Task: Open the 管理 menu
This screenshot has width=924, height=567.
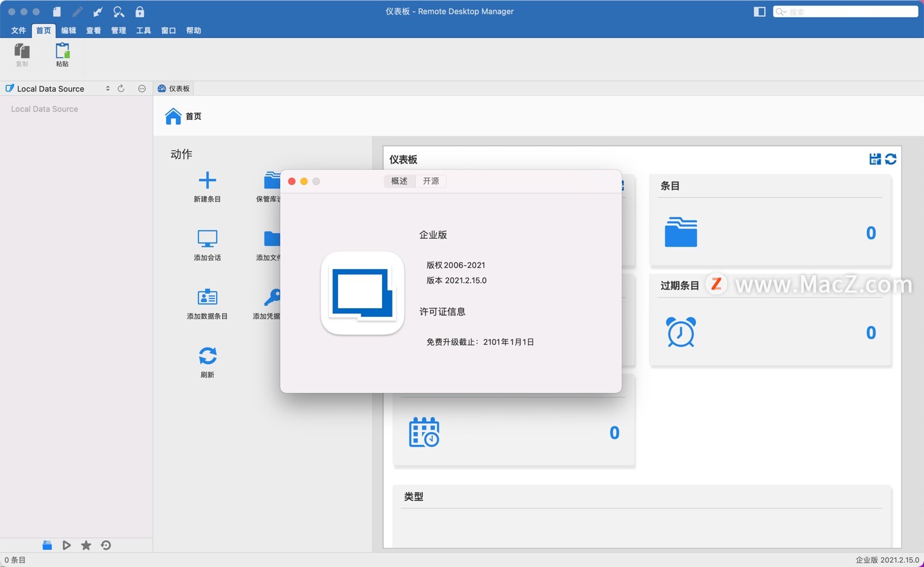Action: [118, 31]
